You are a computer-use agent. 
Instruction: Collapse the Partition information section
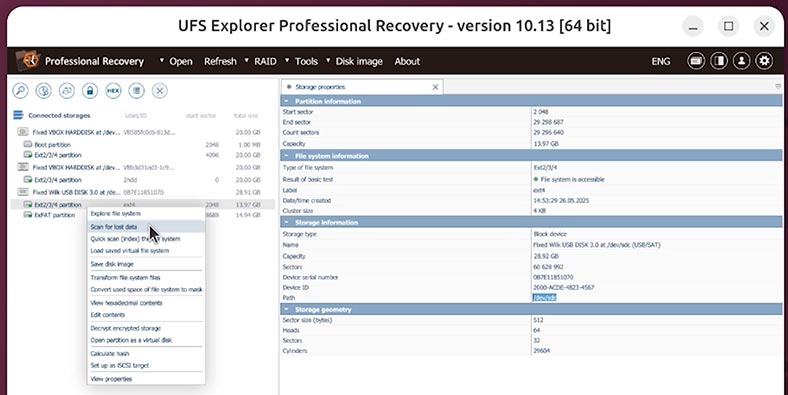[286, 101]
